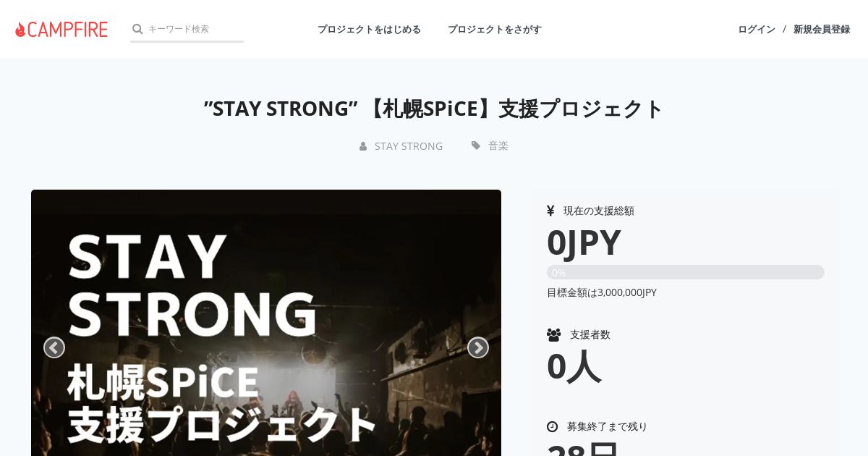Advance to next slide with right arrow

coord(478,347)
